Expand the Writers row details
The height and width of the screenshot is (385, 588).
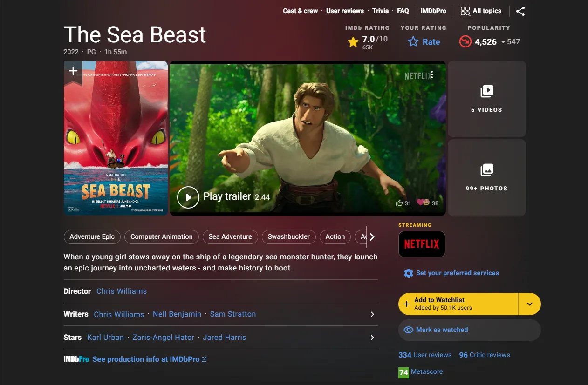pos(372,314)
